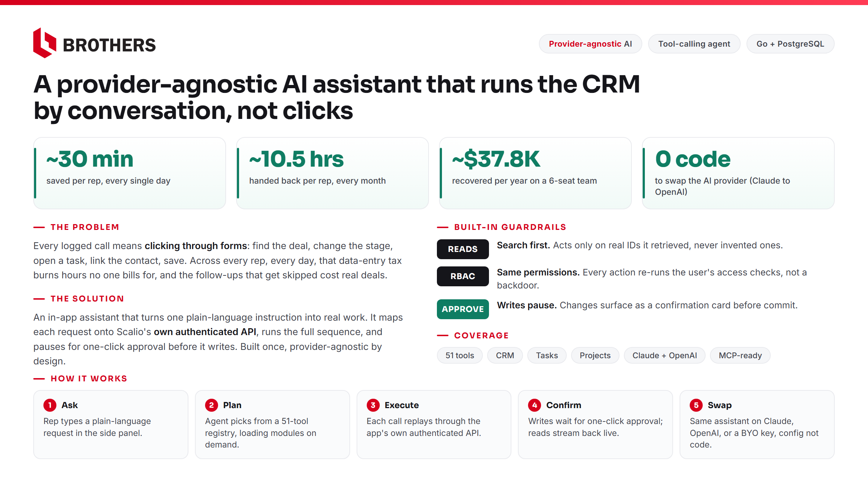
Task: Click the step 1 number badge
Action: (x=50, y=405)
